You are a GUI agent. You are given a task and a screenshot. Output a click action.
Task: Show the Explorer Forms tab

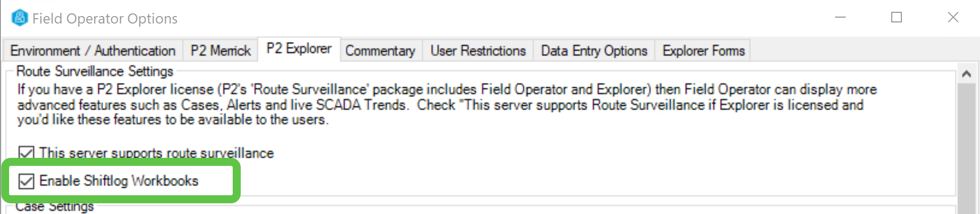703,51
